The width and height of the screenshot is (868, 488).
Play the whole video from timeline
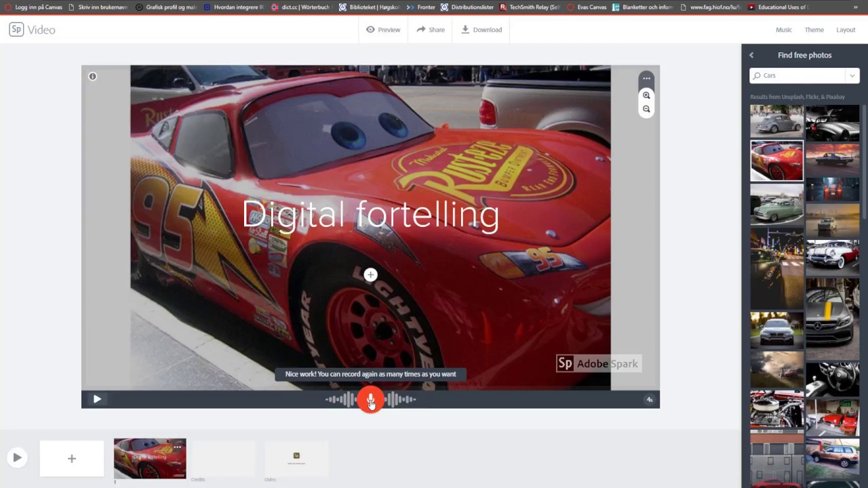pos(17,458)
